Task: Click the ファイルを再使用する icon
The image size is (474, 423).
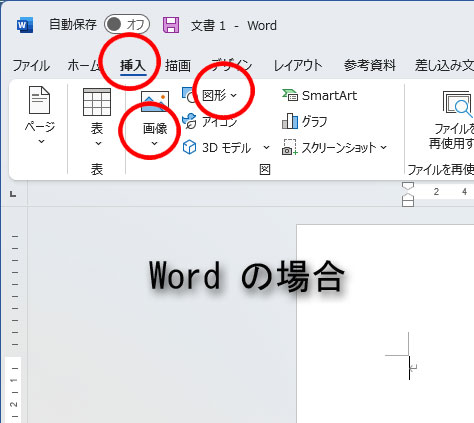Action: (458, 104)
